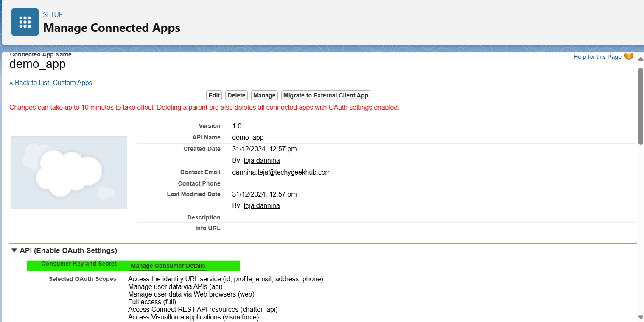Viewport: 644px width, 322px height.
Task: Open teja dannina link under Last Modified Date
Action: [261, 206]
